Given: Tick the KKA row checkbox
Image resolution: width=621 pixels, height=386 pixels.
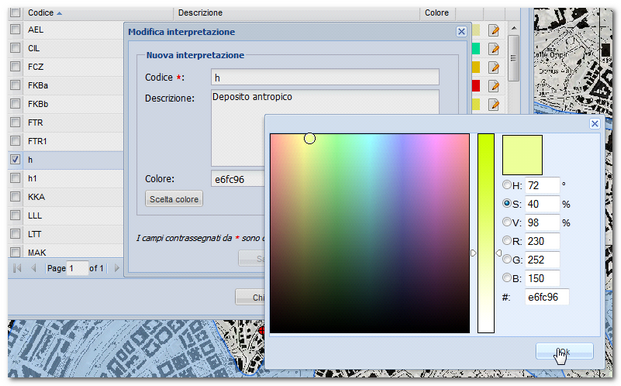Looking at the screenshot, I should pos(15,196).
